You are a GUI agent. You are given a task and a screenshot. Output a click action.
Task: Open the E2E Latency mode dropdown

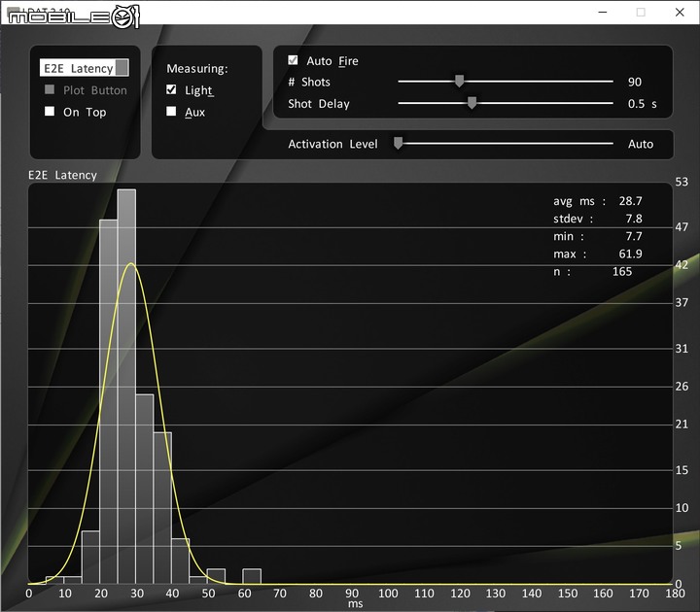click(x=84, y=68)
